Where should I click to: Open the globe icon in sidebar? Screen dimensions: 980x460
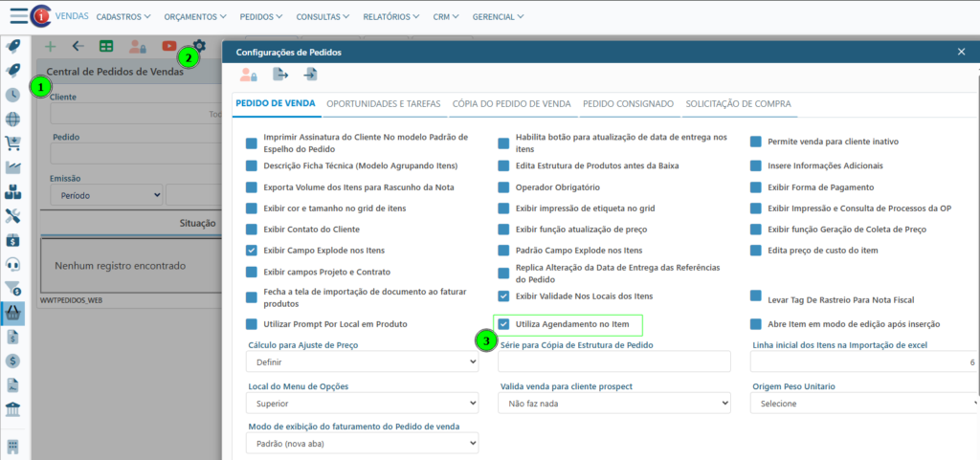click(x=12, y=120)
